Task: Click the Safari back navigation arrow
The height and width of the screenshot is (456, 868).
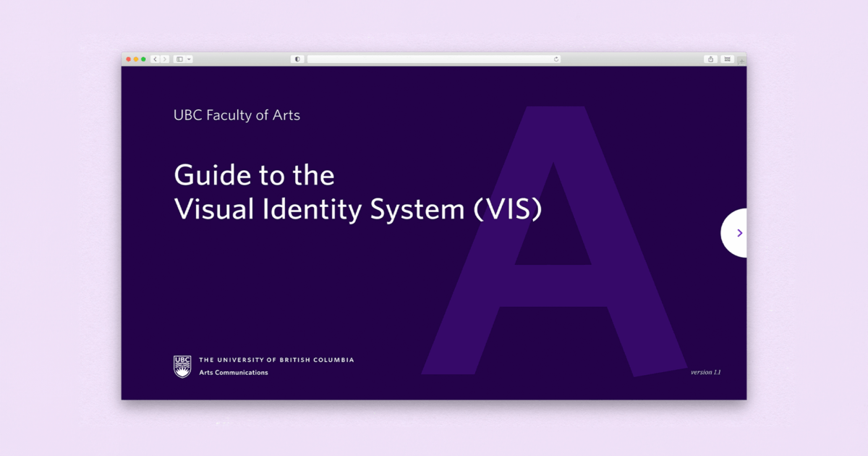Action: [x=154, y=59]
